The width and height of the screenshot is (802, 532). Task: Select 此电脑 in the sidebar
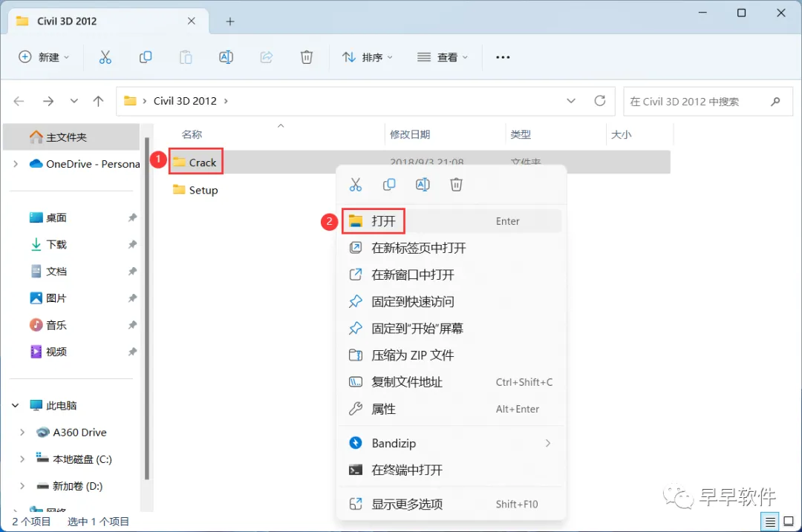[53, 405]
